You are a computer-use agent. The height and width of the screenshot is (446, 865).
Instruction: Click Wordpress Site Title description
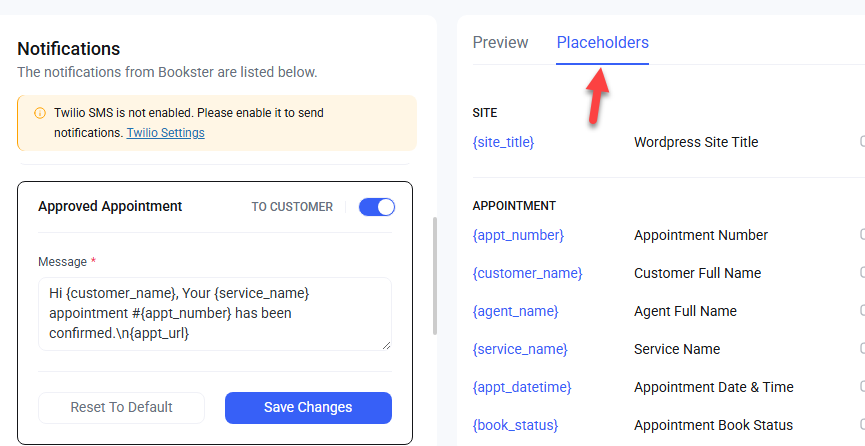(696, 142)
